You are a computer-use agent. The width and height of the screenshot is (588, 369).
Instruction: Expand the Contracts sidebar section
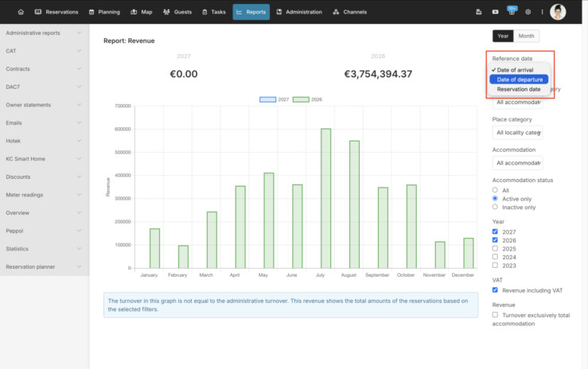(x=45, y=69)
